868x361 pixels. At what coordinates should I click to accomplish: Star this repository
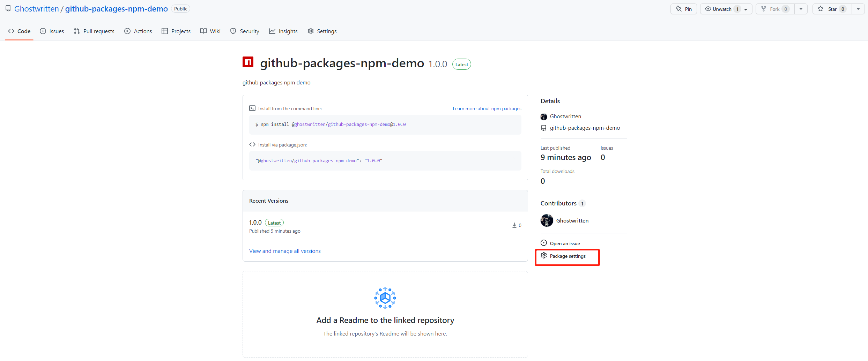click(832, 9)
